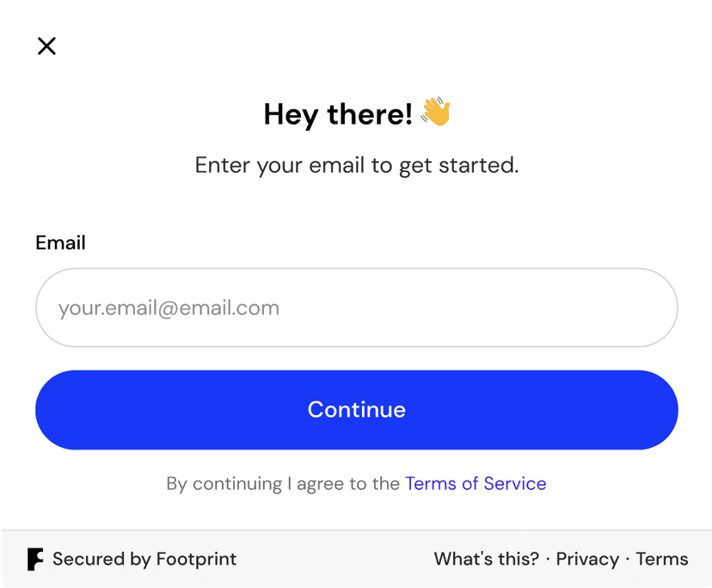Click the Footprint logo icon
712x588 pixels.
coord(35,559)
